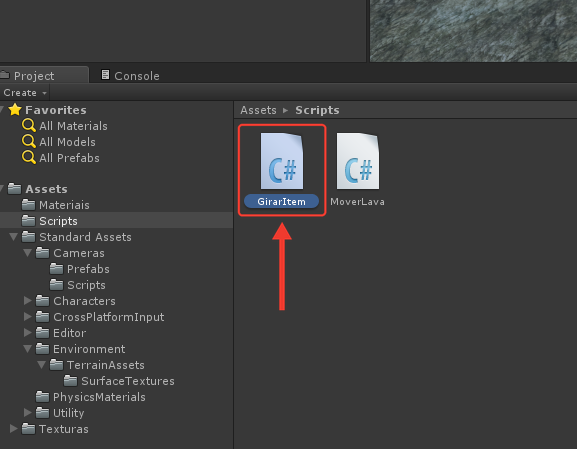Click the Characters folder icon

click(43, 300)
